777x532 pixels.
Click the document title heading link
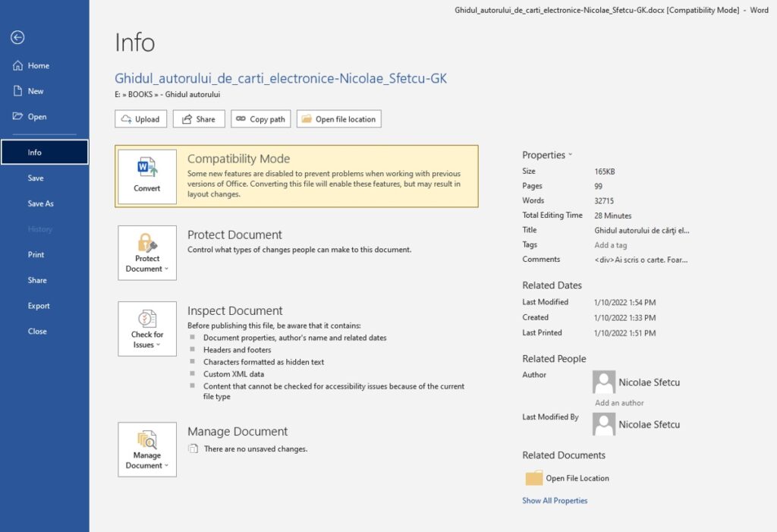click(x=281, y=78)
